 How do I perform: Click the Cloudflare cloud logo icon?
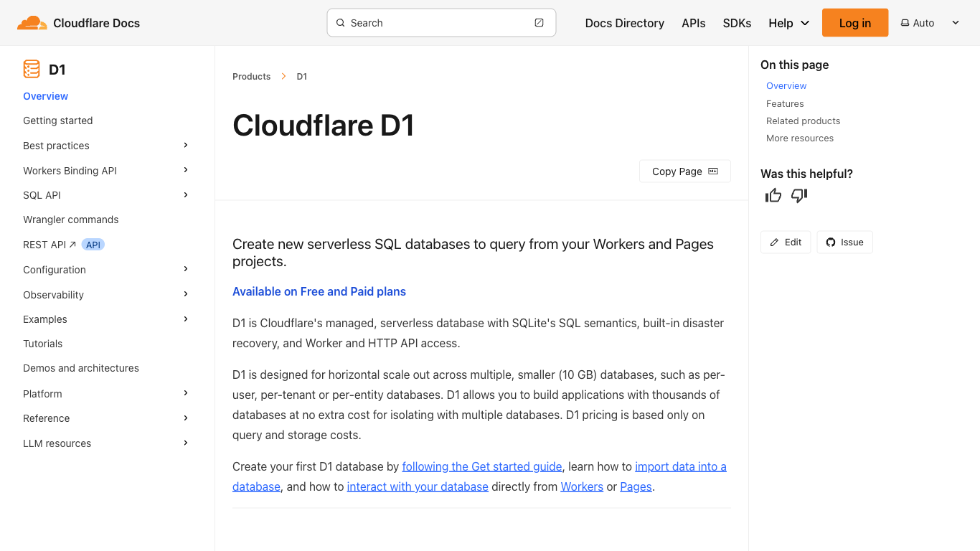click(32, 23)
